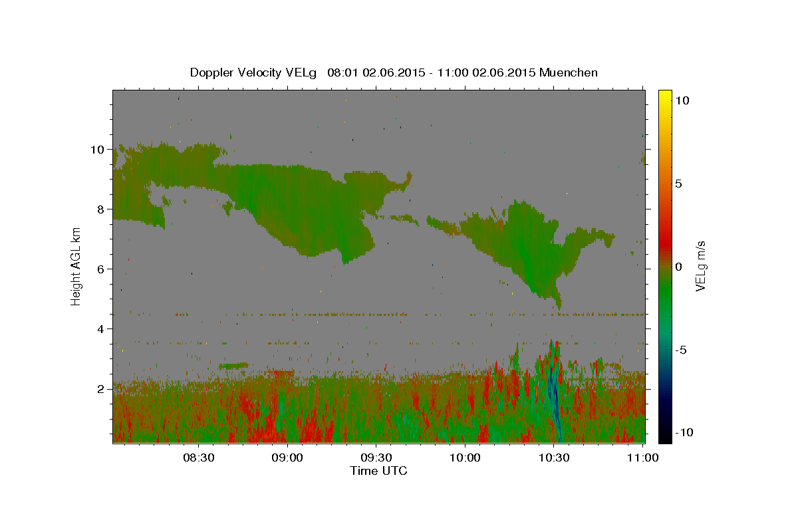
Task: Click the 09:30 time tick label
Action: 376,458
